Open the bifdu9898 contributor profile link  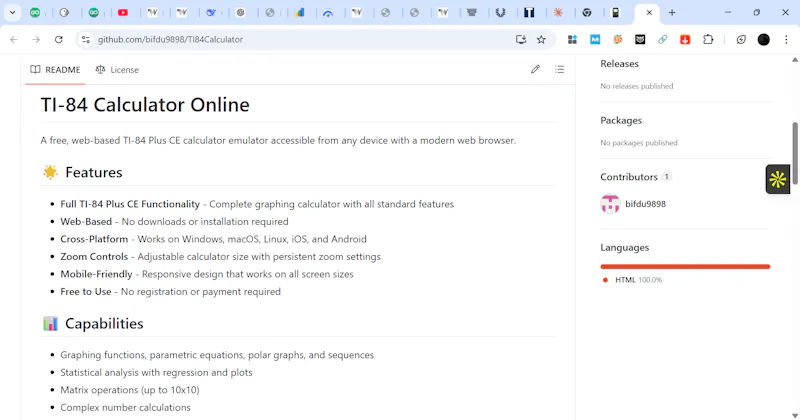[645, 204]
